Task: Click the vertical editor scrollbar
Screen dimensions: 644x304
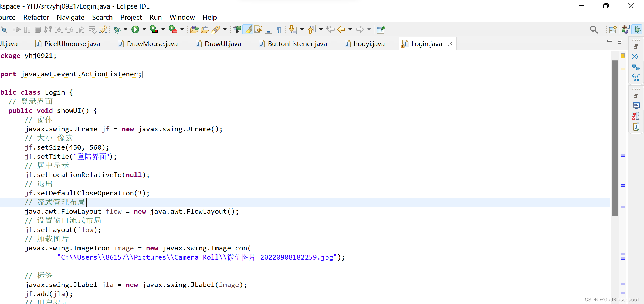Action: click(615, 137)
